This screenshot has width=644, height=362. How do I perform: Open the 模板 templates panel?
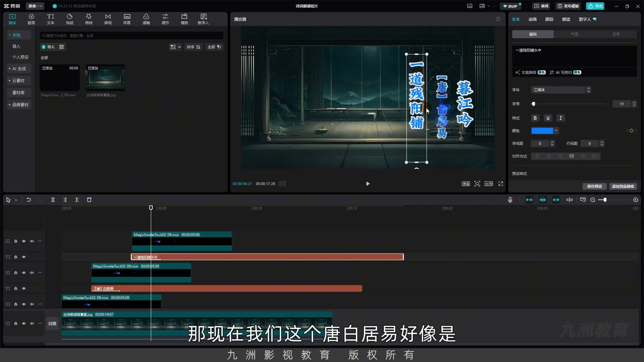coord(184,19)
